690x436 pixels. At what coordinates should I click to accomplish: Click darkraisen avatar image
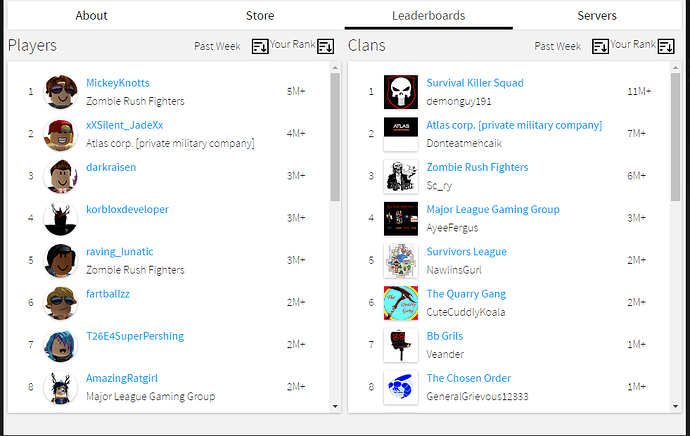[x=61, y=176]
